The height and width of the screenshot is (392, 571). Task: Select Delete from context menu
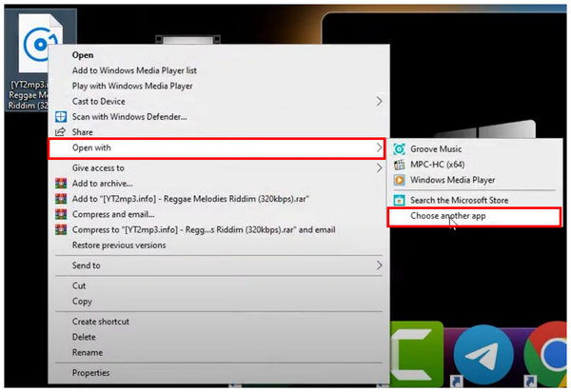pos(84,337)
